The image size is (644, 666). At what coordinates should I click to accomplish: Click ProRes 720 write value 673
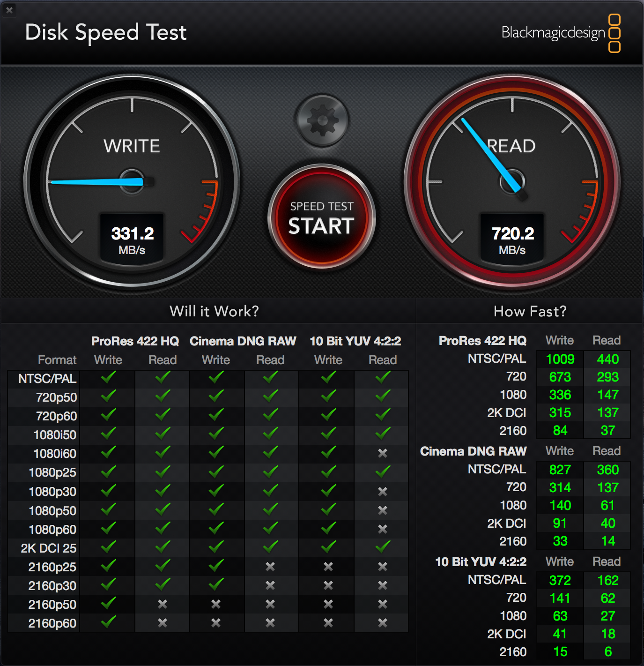click(x=560, y=377)
